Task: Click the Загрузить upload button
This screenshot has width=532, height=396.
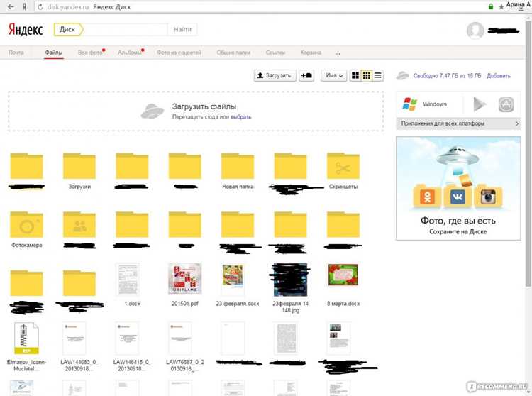Action: coord(275,75)
